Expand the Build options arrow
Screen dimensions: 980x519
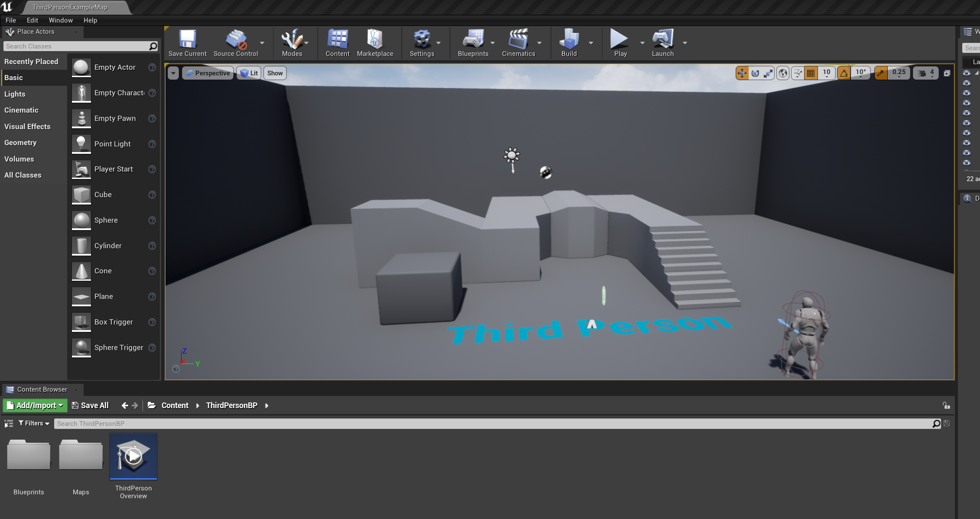pyautogui.click(x=591, y=43)
